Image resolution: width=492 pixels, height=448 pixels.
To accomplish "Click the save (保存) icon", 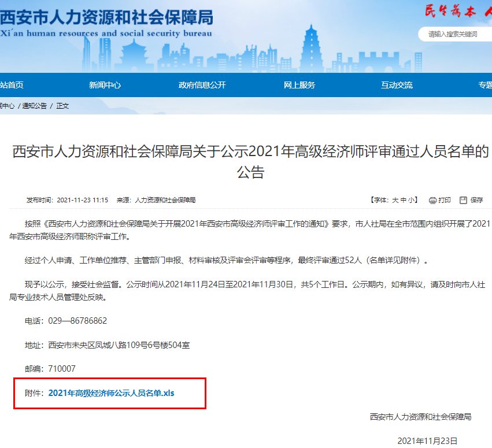I will pos(463,200).
